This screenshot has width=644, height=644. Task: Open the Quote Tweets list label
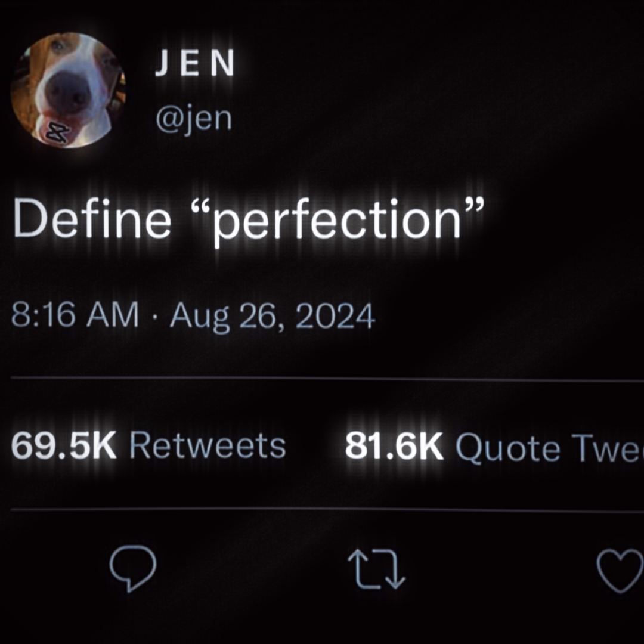549,447
